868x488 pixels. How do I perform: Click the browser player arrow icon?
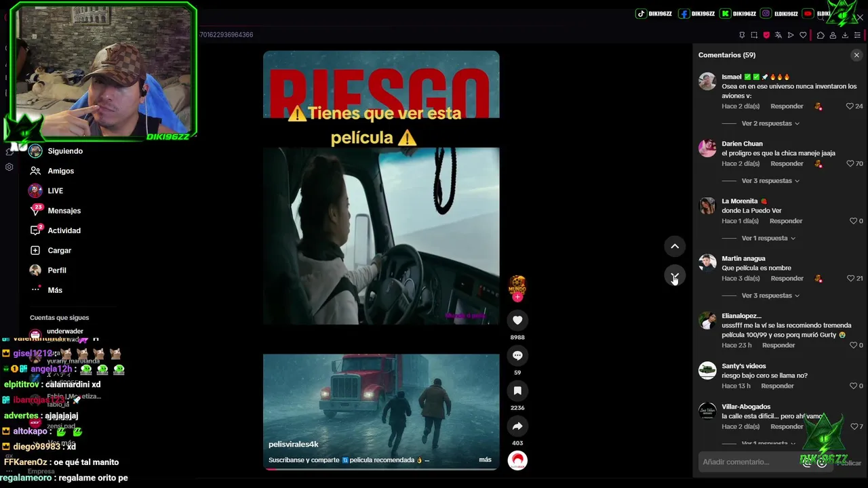(x=791, y=35)
